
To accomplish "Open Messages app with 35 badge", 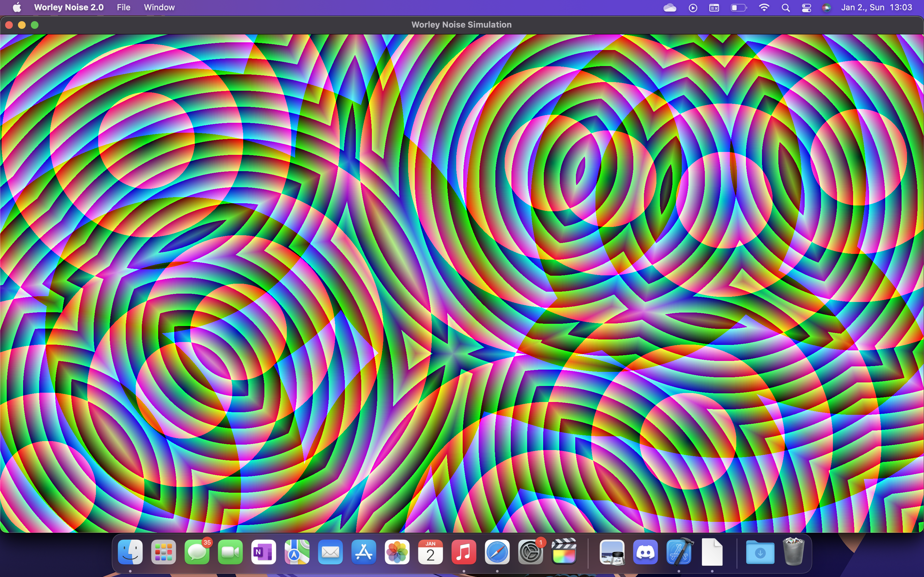I will pos(197,552).
